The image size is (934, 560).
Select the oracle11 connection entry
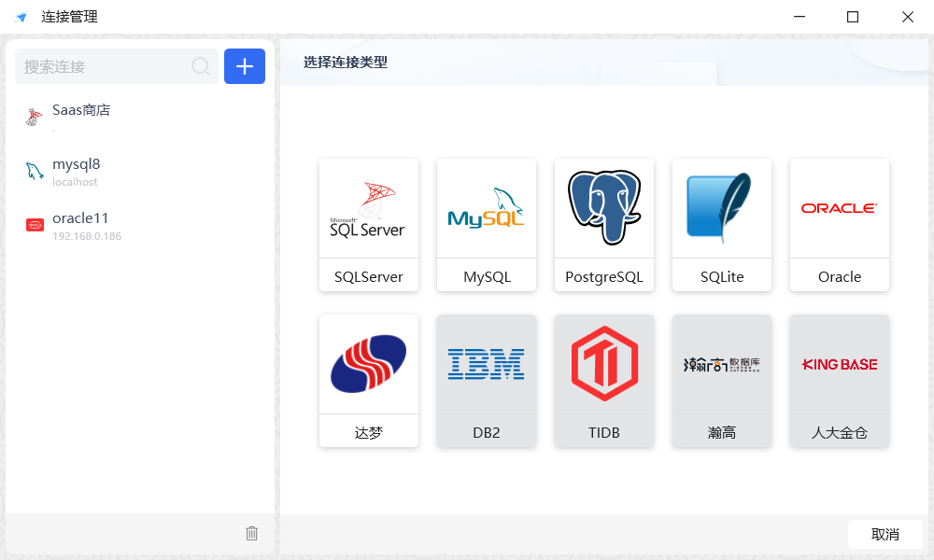[x=140, y=226]
